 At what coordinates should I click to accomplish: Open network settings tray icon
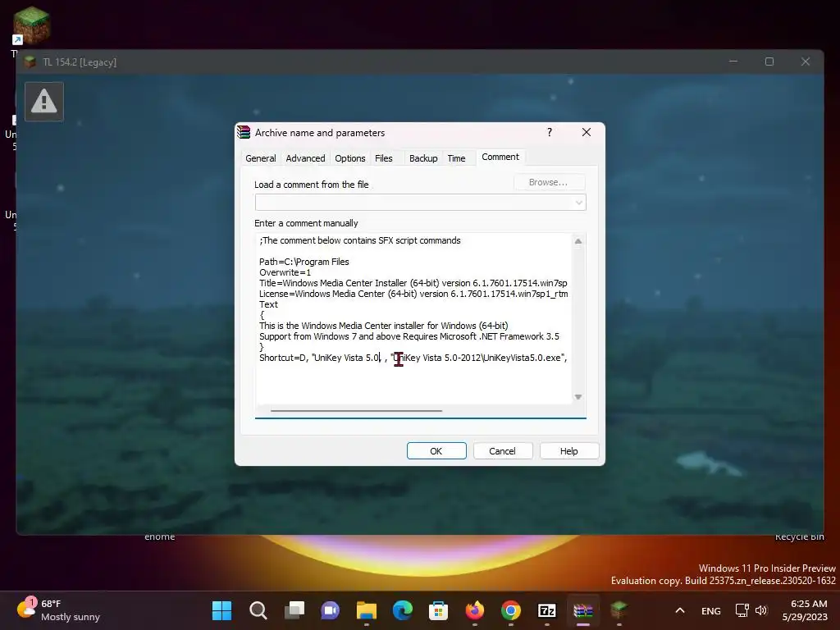tap(742, 610)
